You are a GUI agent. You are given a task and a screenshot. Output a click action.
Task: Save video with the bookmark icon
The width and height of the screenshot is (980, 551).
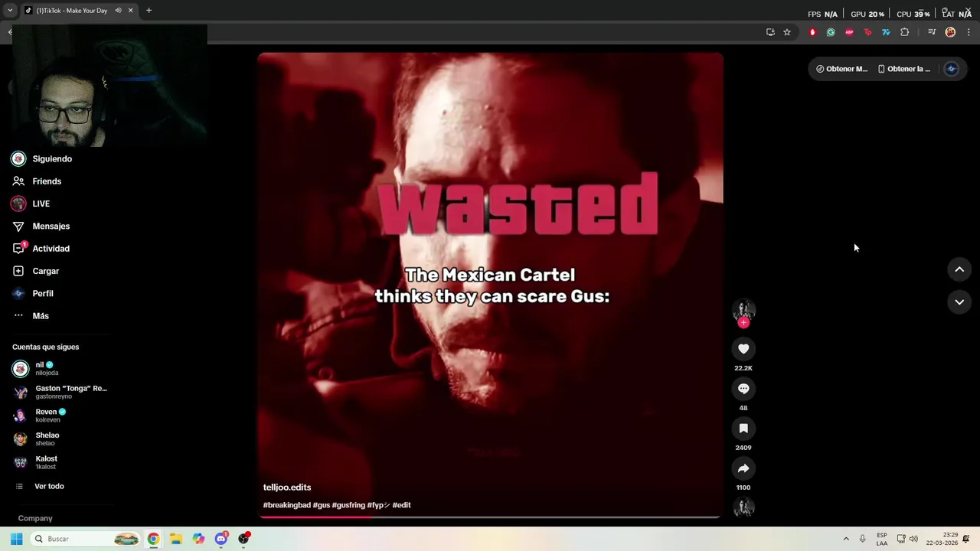(x=743, y=429)
